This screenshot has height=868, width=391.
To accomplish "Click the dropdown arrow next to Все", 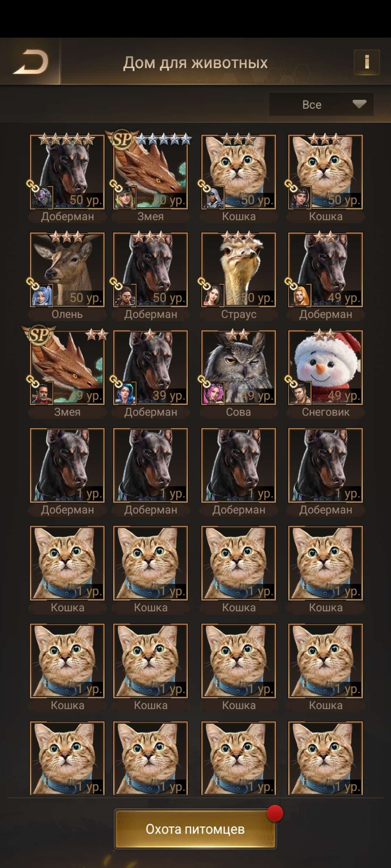I will [x=359, y=104].
